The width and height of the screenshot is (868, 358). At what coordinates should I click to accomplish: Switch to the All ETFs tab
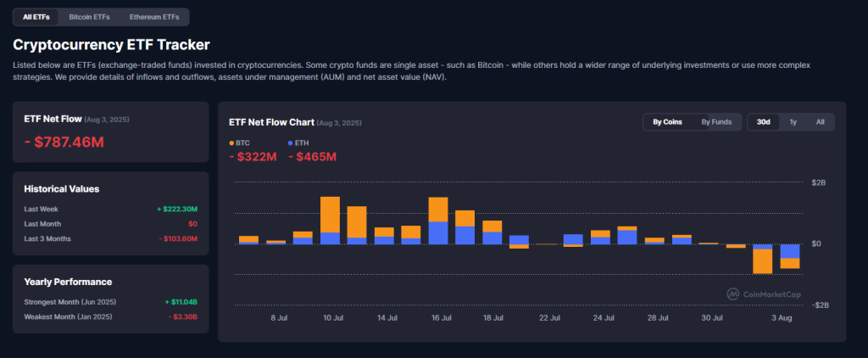36,17
